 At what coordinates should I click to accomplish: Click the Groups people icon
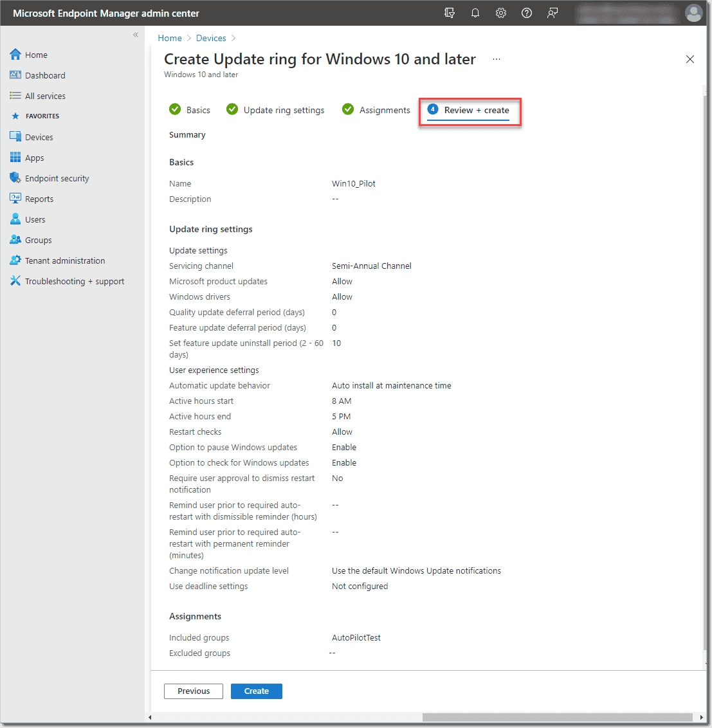pos(15,240)
